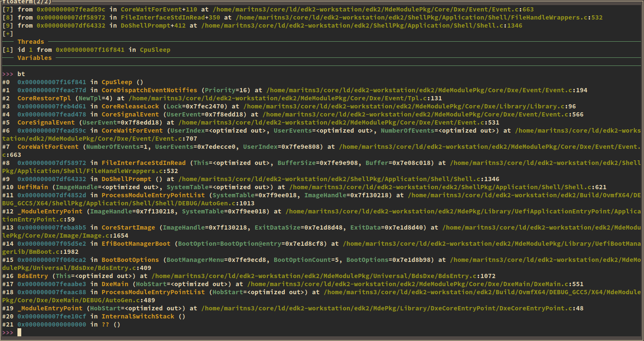Click UefiMain in frame #10
The image size is (644, 341).
click(33, 187)
